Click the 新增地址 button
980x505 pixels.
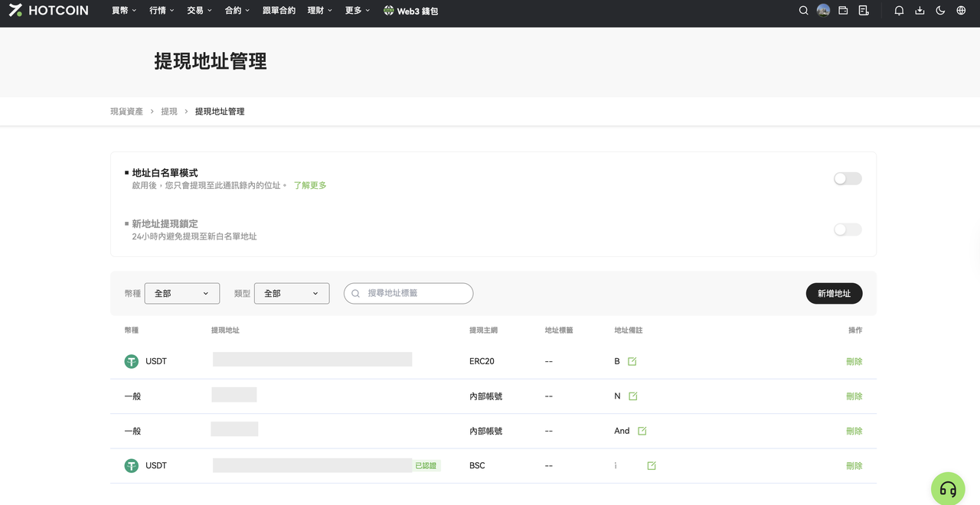(834, 293)
